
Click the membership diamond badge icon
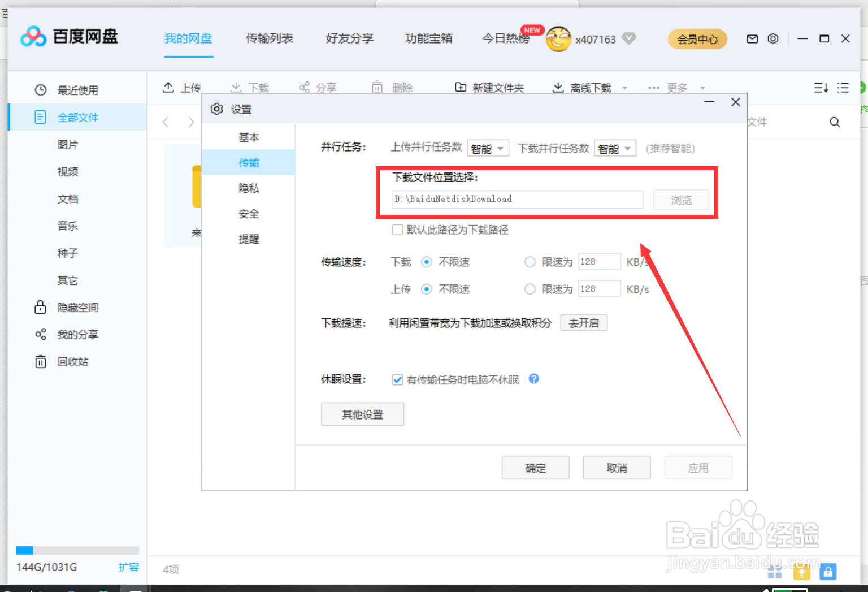pos(629,38)
